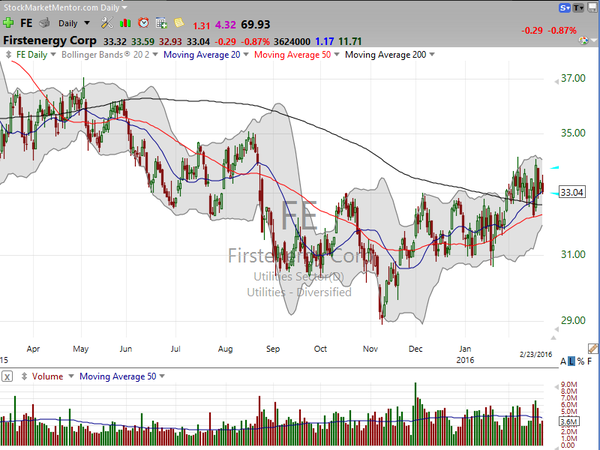The height and width of the screenshot is (450, 600).
Task: Click the FE ticker symbol field
Action: [x=26, y=23]
